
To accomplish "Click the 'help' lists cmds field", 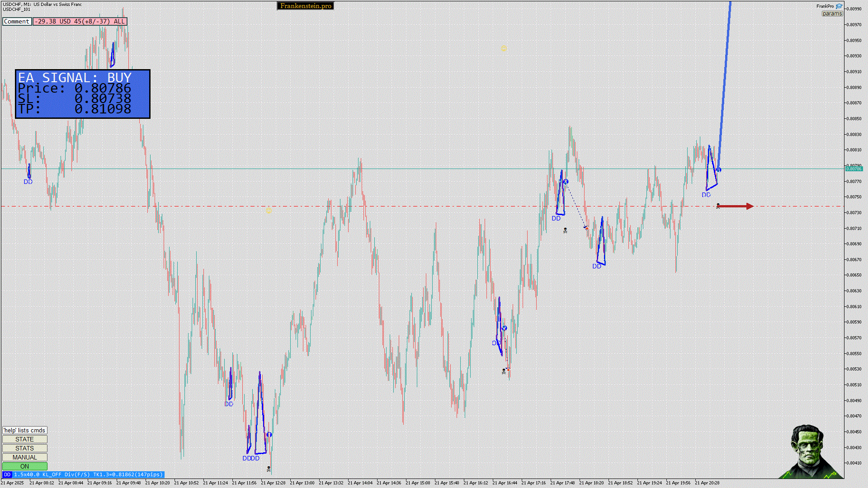I will [x=24, y=430].
